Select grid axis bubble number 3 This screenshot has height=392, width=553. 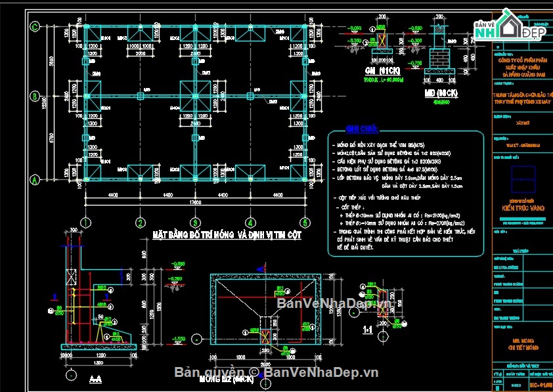coord(195,223)
